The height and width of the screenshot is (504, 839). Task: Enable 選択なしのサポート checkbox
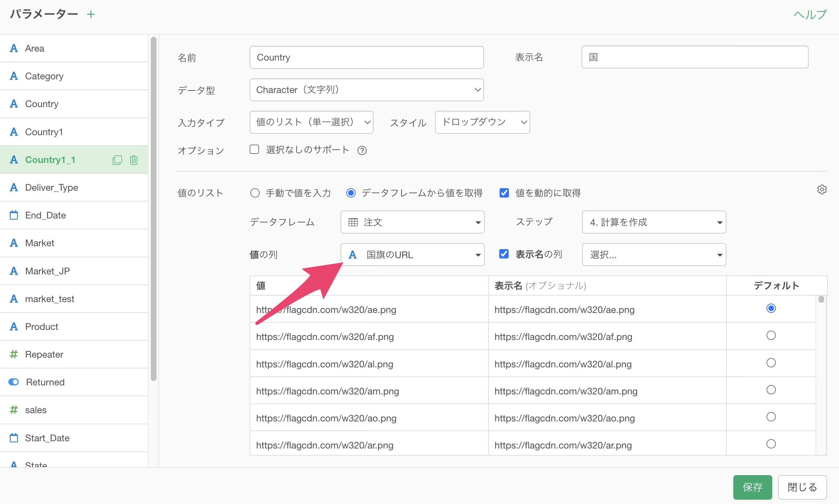(x=254, y=149)
